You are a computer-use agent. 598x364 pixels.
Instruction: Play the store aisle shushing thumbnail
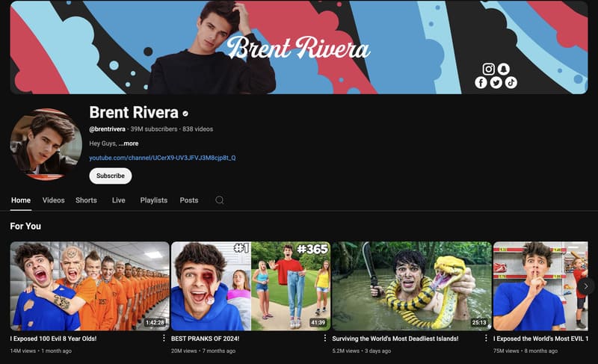click(x=540, y=286)
